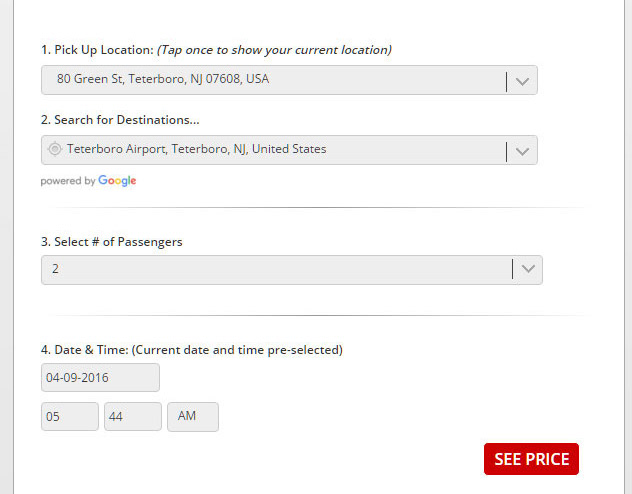The height and width of the screenshot is (494, 632).
Task: Click the date field showing 04-09-2016
Action: click(x=100, y=378)
